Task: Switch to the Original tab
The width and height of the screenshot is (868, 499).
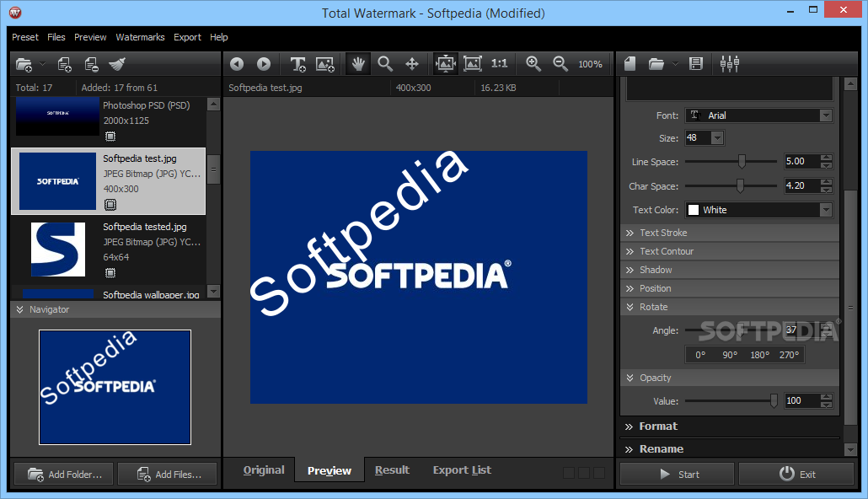Action: [264, 470]
